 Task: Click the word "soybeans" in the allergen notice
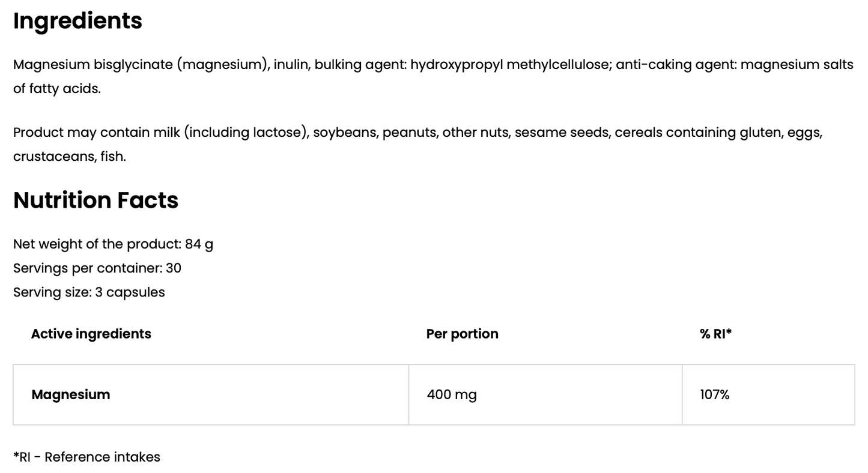click(345, 133)
